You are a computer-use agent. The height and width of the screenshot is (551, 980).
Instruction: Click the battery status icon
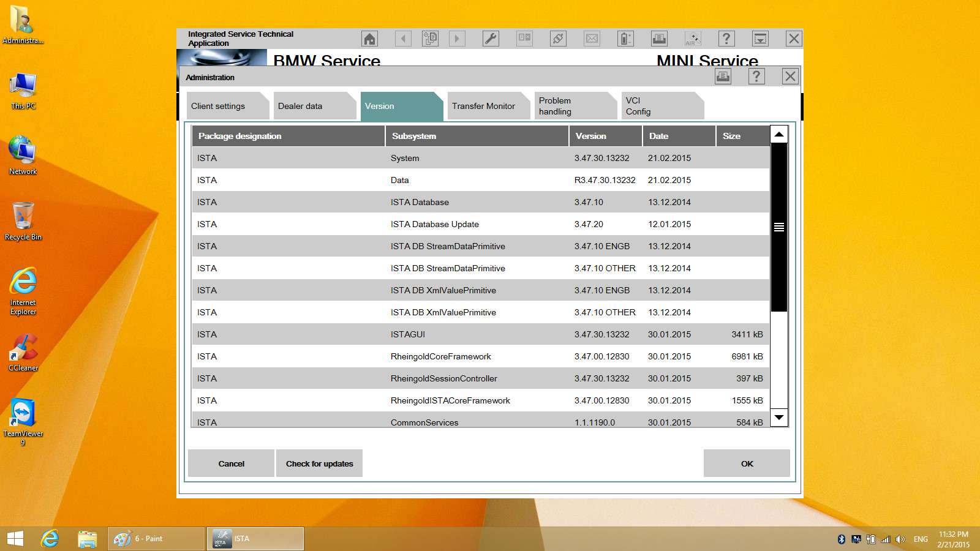(625, 39)
